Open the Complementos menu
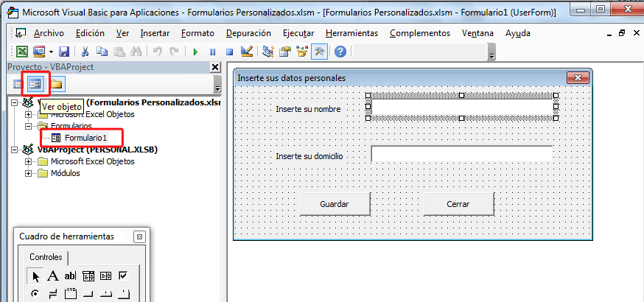644x302 pixels. [x=420, y=33]
